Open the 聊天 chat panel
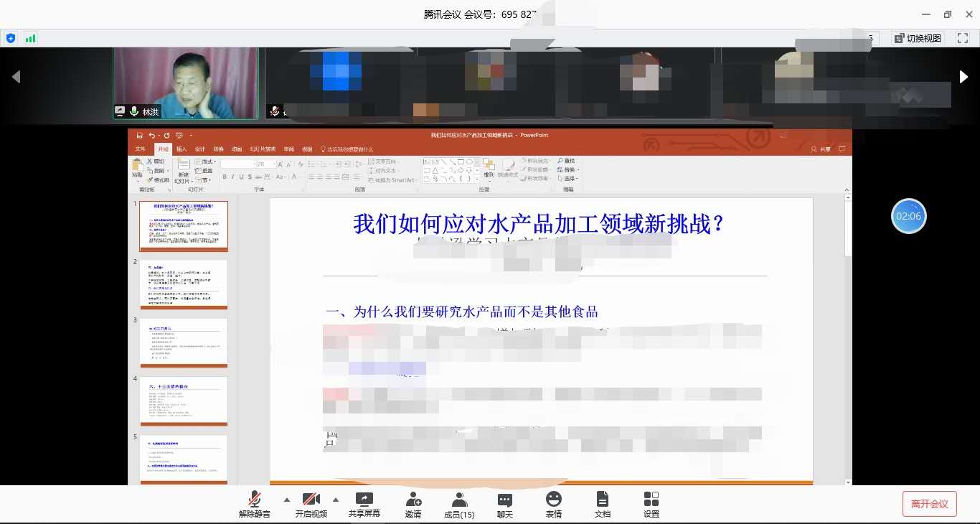The image size is (980, 524). point(505,500)
